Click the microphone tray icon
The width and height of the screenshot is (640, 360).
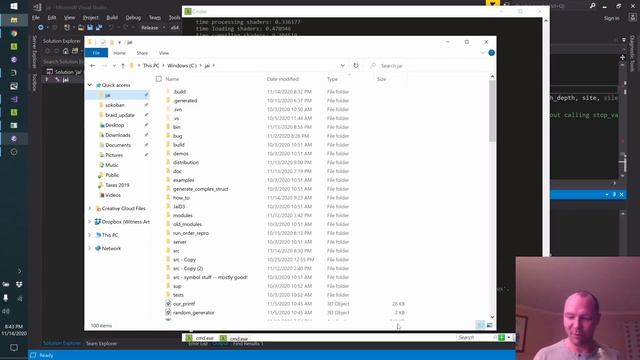6,298
